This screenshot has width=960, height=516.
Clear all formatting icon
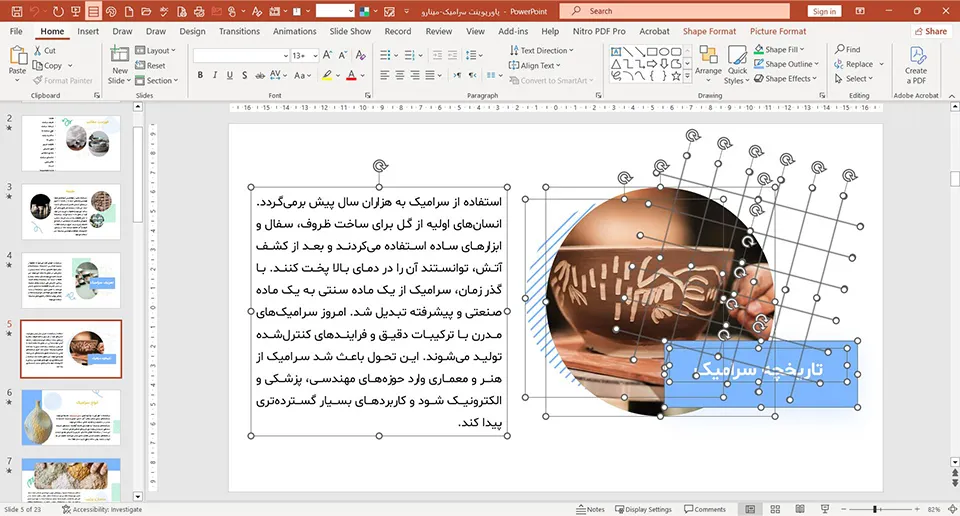[x=361, y=55]
